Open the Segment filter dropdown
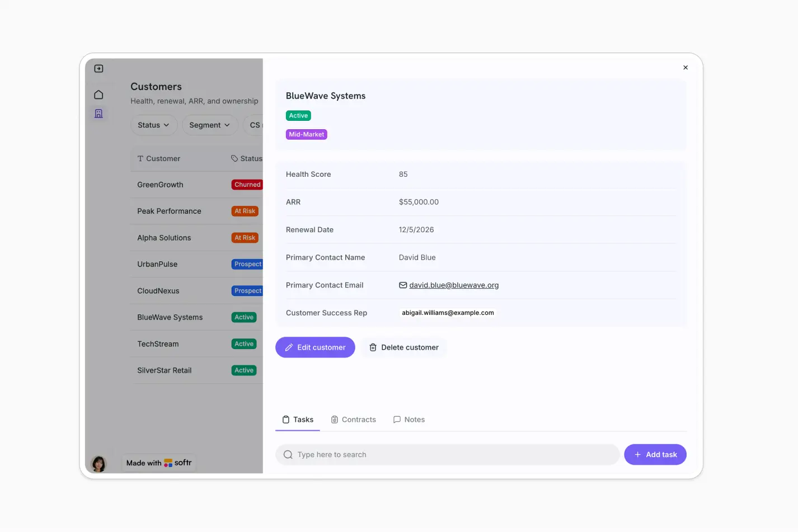 click(210, 125)
